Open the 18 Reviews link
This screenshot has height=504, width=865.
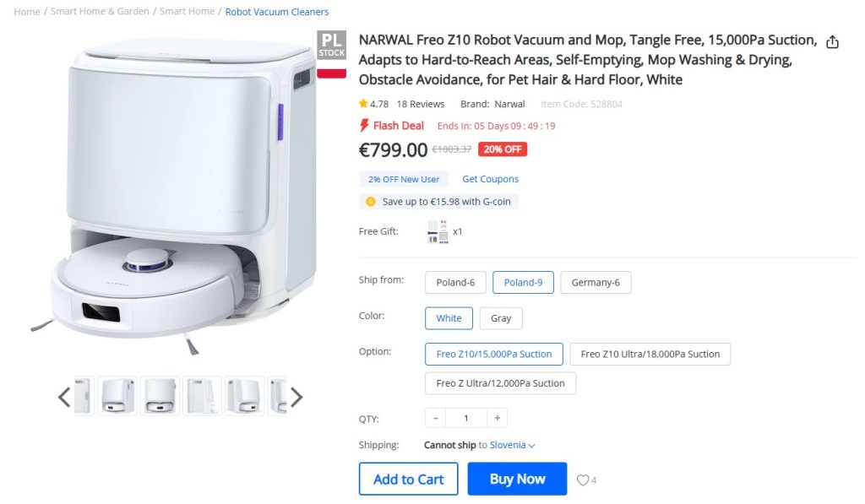click(421, 104)
